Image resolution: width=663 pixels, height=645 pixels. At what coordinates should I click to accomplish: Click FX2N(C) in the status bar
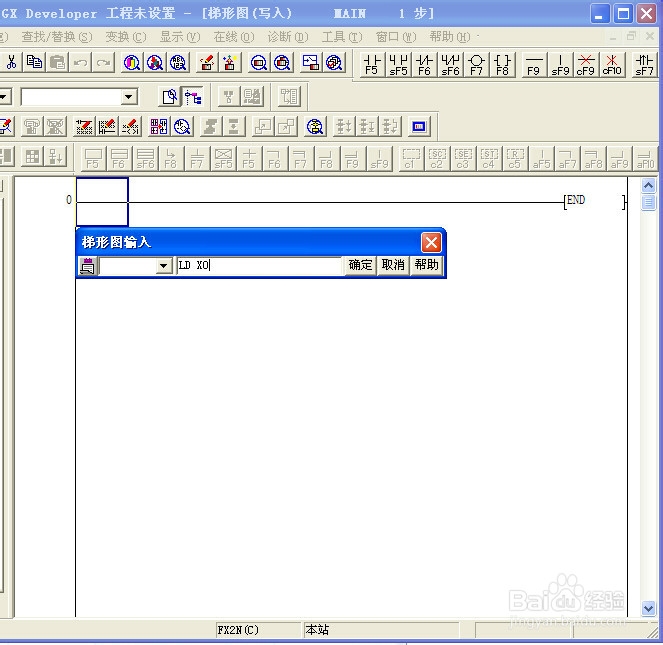[238, 630]
